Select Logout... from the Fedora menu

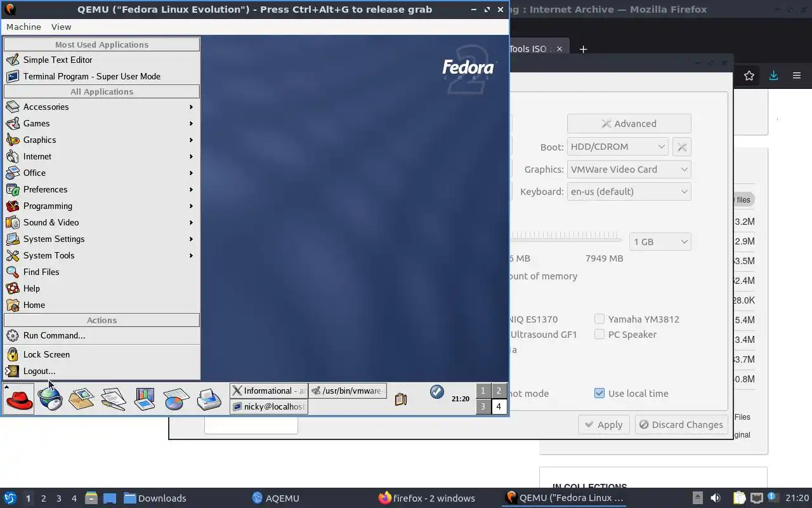101,371
